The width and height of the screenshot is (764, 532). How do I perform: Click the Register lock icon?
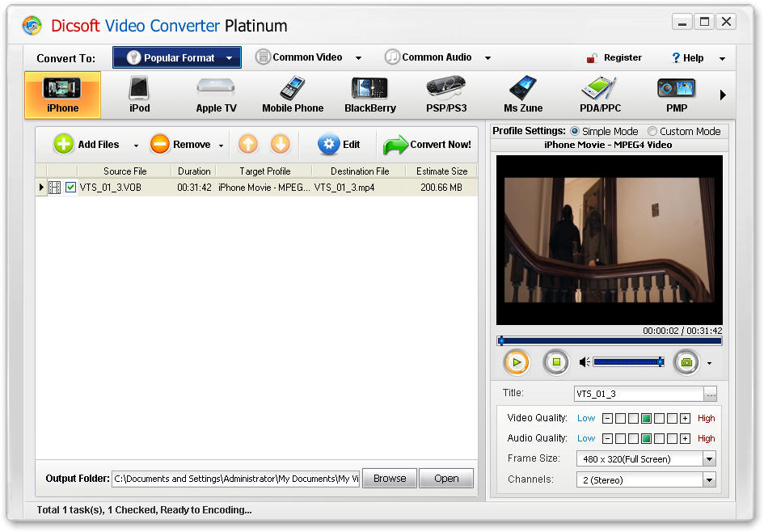[592, 58]
